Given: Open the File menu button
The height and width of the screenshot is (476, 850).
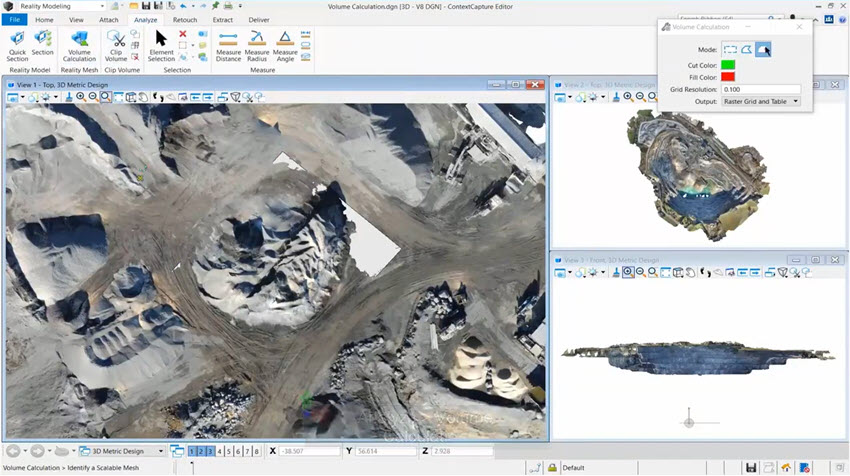Looking at the screenshot, I should (x=15, y=19).
